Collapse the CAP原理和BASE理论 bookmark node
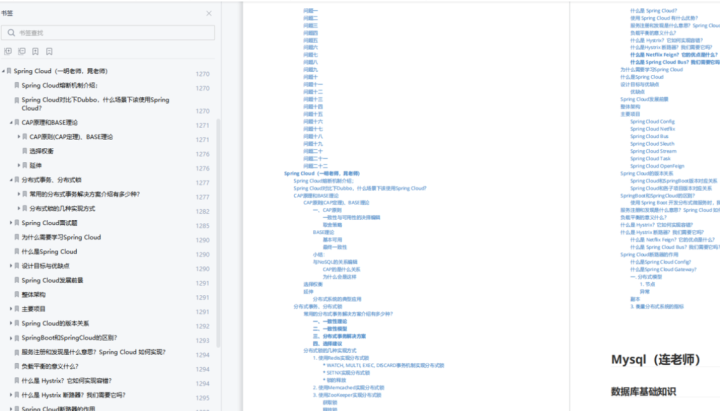Image resolution: width=720 pixels, height=411 pixels. pyautogui.click(x=11, y=123)
